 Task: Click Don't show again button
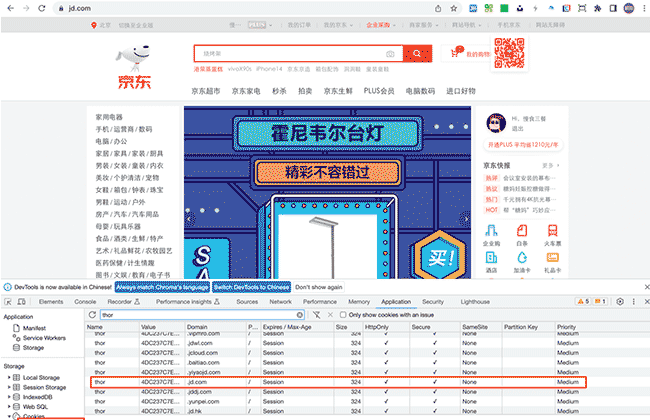point(319,287)
